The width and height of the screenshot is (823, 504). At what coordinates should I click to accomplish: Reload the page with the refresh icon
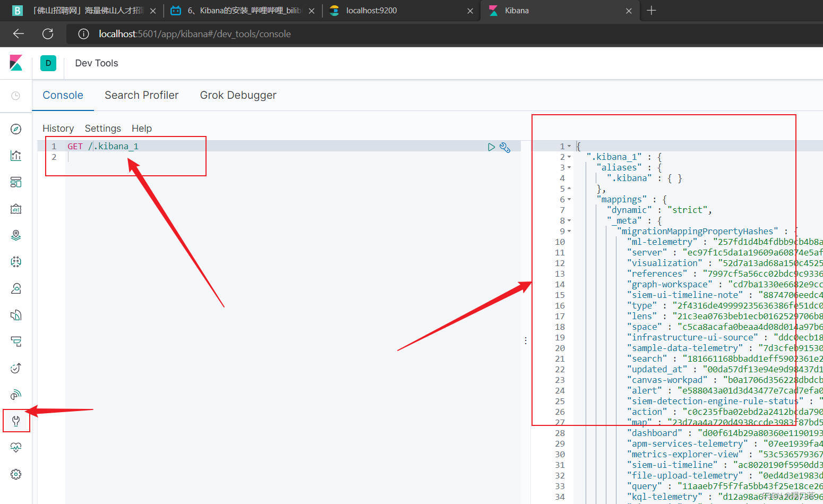[x=48, y=34]
